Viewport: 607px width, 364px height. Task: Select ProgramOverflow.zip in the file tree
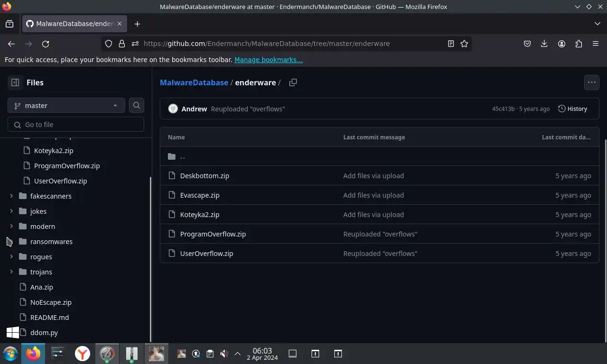pyautogui.click(x=67, y=165)
